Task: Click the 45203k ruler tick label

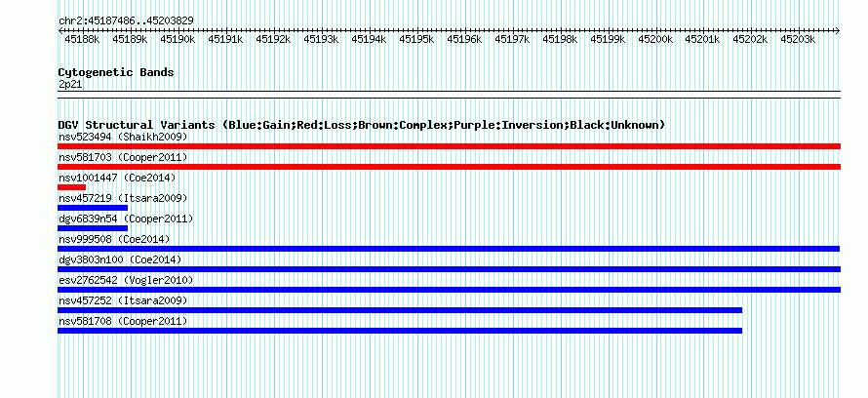Action: click(x=798, y=39)
